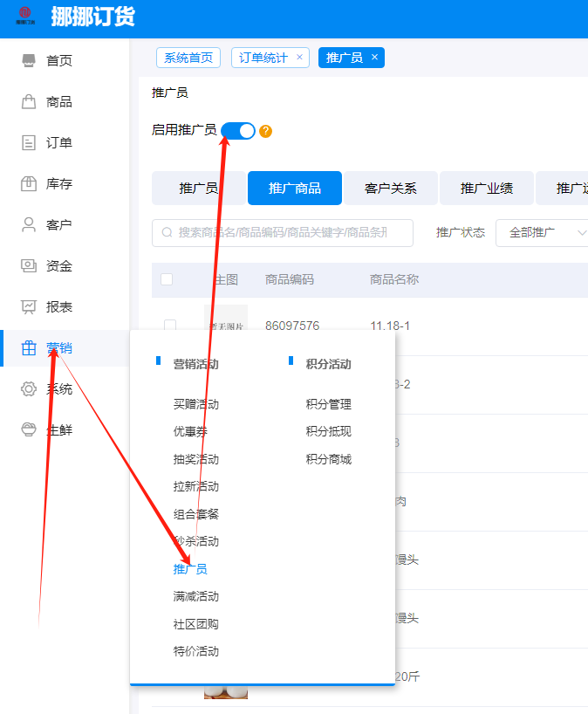Select the 推广业绩 tab

(487, 188)
